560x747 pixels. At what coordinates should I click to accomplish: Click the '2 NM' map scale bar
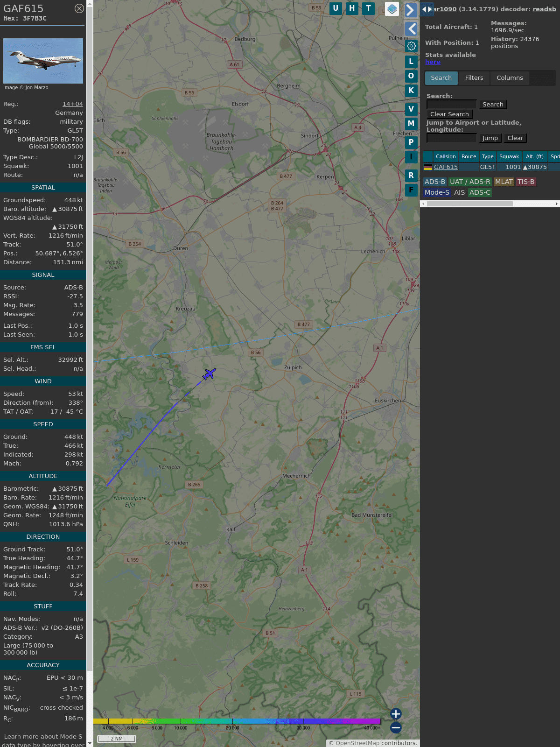click(117, 739)
